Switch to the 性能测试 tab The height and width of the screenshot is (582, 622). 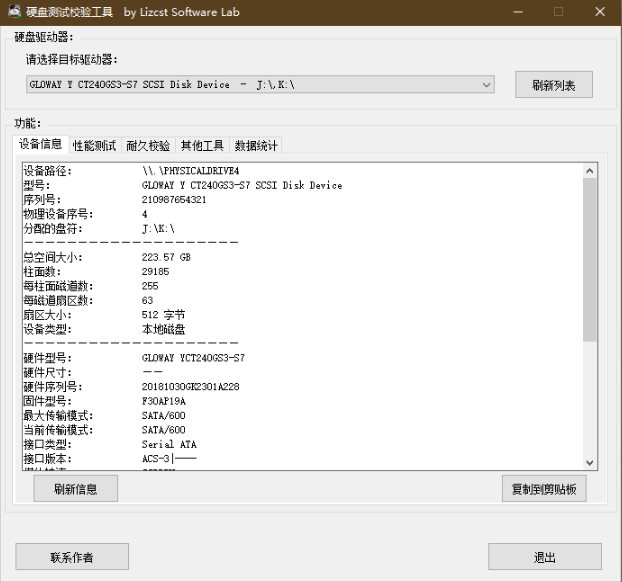click(94, 146)
